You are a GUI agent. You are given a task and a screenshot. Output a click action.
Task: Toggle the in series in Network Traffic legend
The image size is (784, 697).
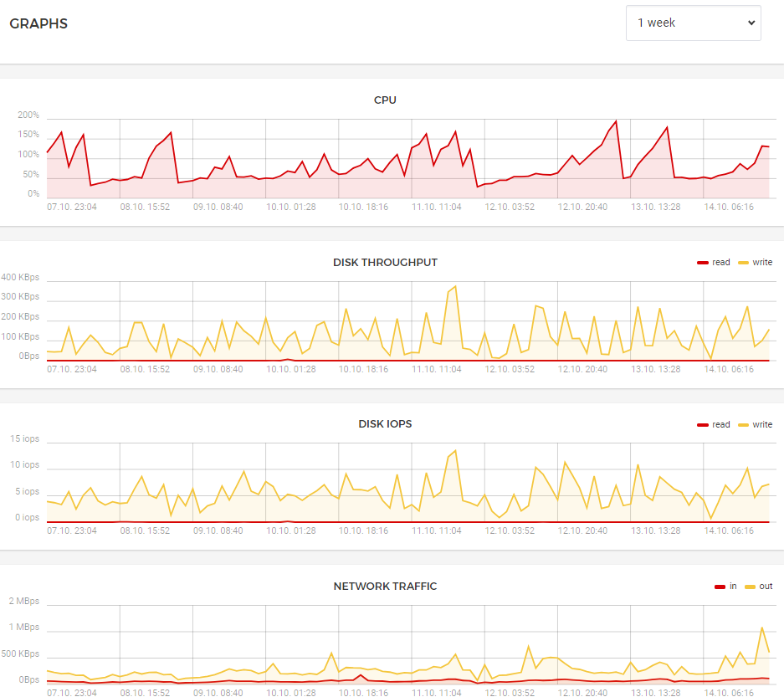click(725, 586)
